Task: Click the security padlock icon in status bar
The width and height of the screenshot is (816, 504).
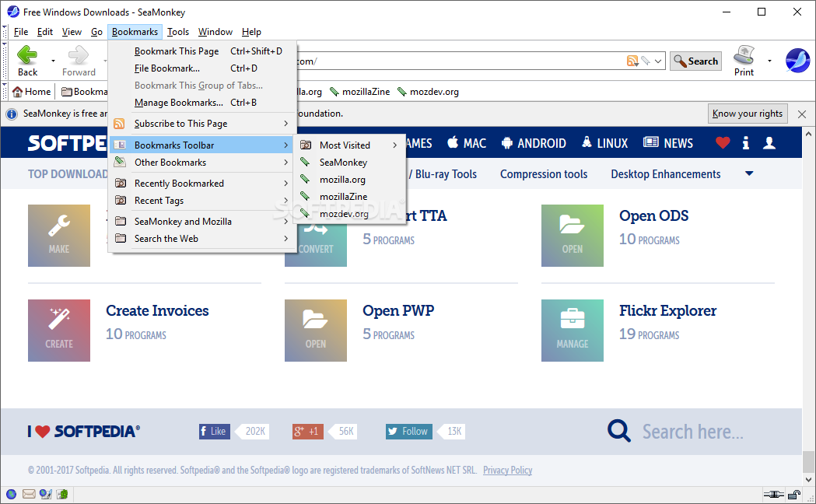Action: pyautogui.click(x=794, y=494)
